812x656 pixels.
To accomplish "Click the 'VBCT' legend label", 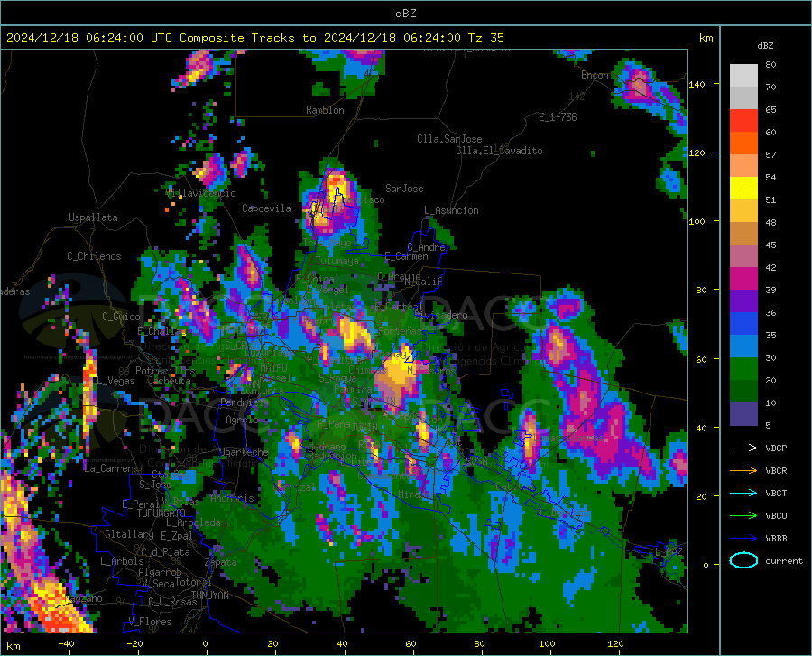I will (x=776, y=493).
